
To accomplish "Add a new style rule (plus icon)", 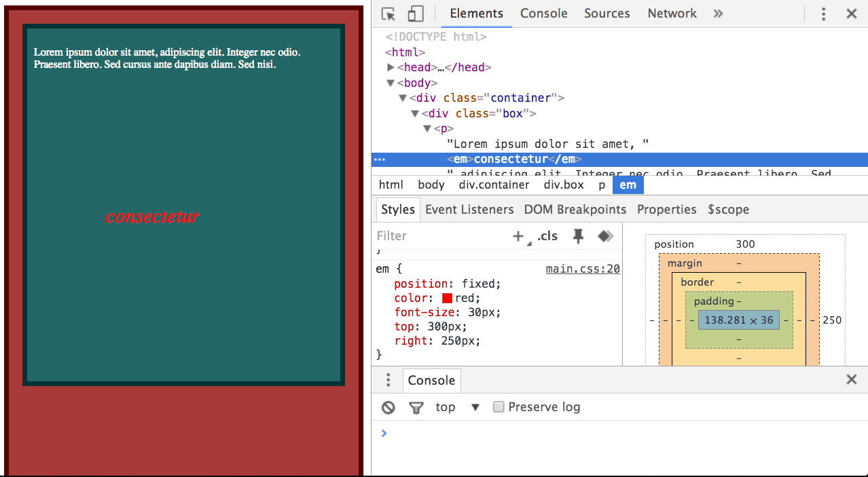I will [519, 236].
